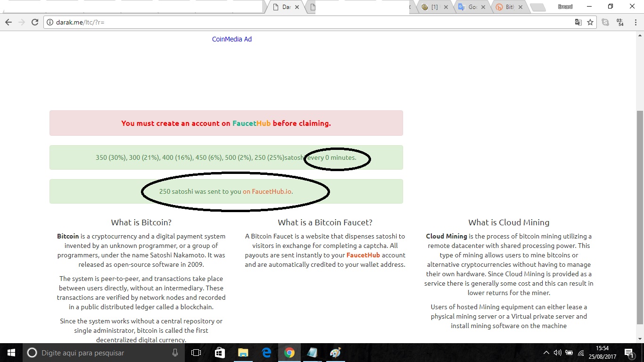Click the Wi-Fi network tray icon
This screenshot has width=644, height=362.
click(x=581, y=353)
